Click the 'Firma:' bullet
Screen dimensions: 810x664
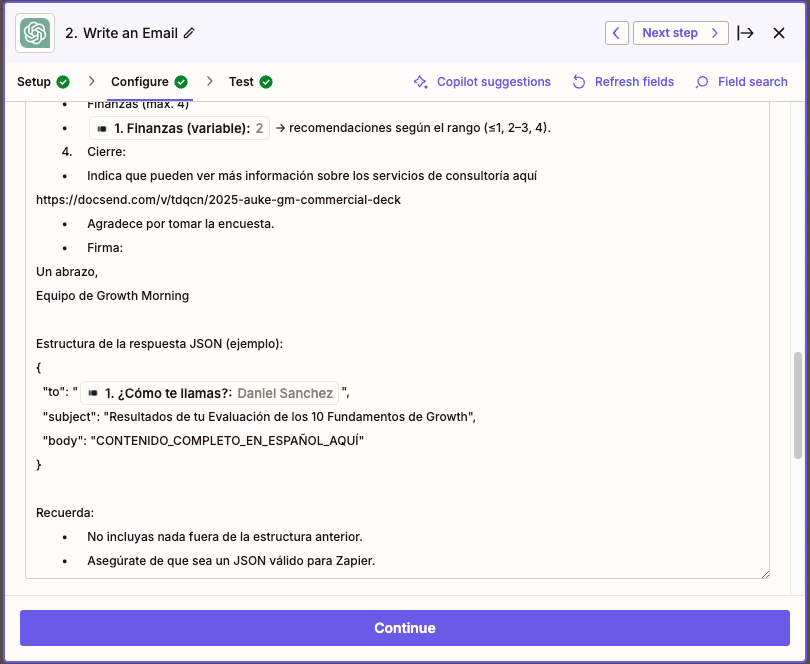click(x=105, y=248)
